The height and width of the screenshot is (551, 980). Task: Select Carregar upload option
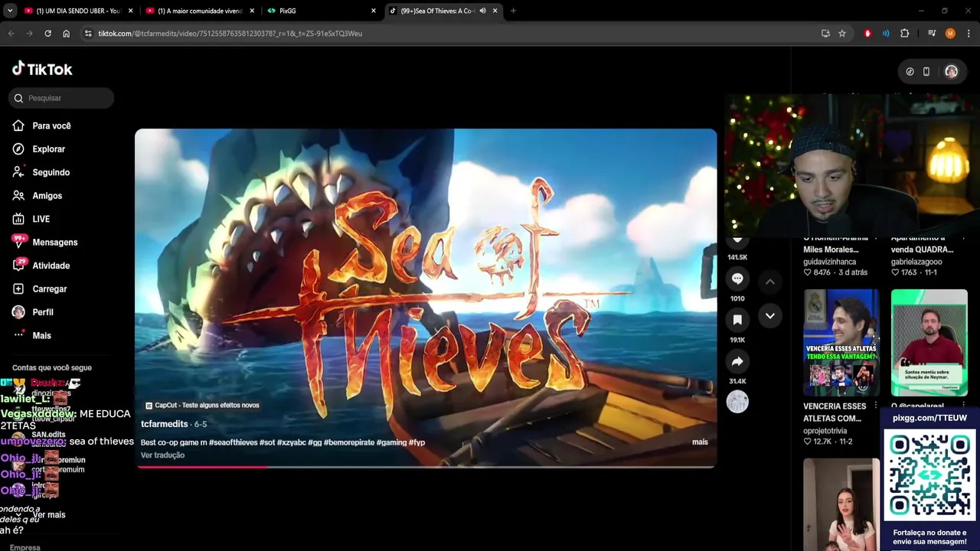tap(49, 289)
